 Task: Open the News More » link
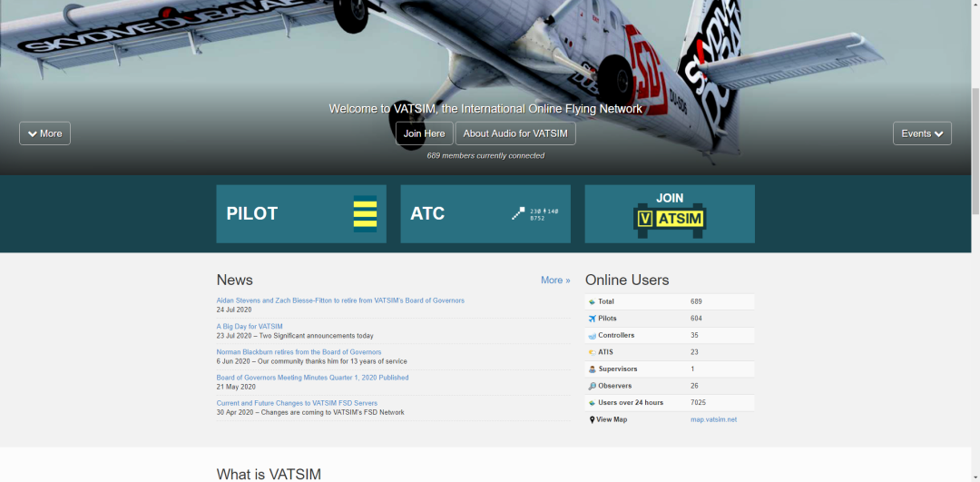(555, 280)
